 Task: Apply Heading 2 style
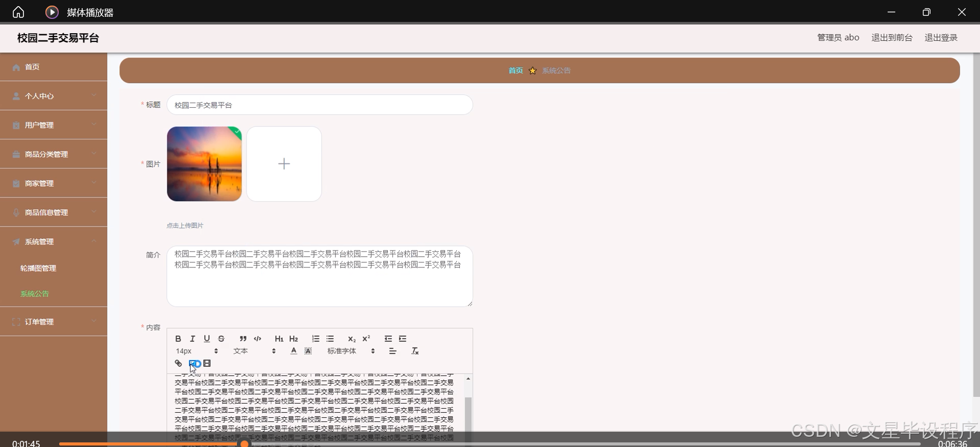pyautogui.click(x=293, y=339)
